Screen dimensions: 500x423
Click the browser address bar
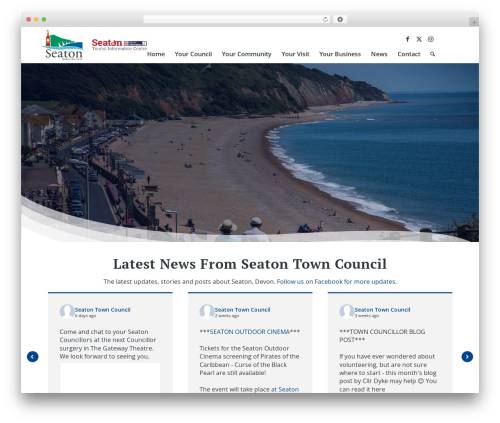click(237, 19)
